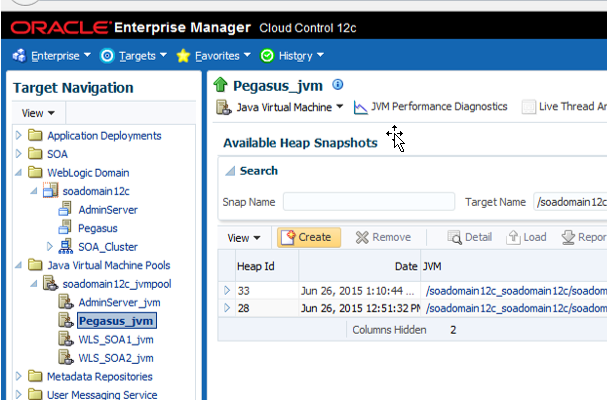Click the Remove X icon in toolbar
This screenshot has width=609, height=411.
[362, 237]
